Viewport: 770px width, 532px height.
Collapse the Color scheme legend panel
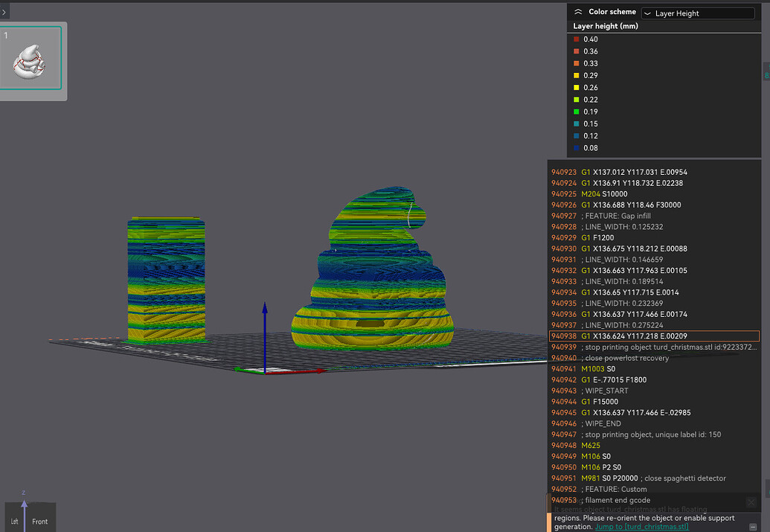pos(578,12)
